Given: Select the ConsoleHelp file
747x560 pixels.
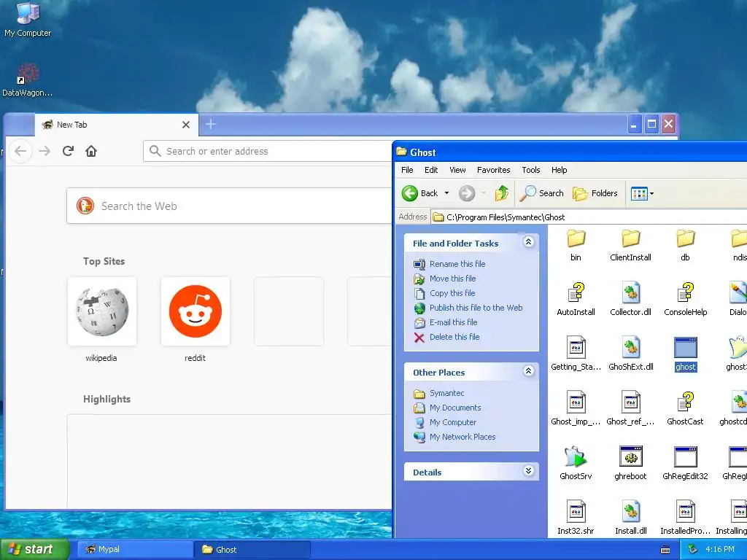Looking at the screenshot, I should coord(686,299).
